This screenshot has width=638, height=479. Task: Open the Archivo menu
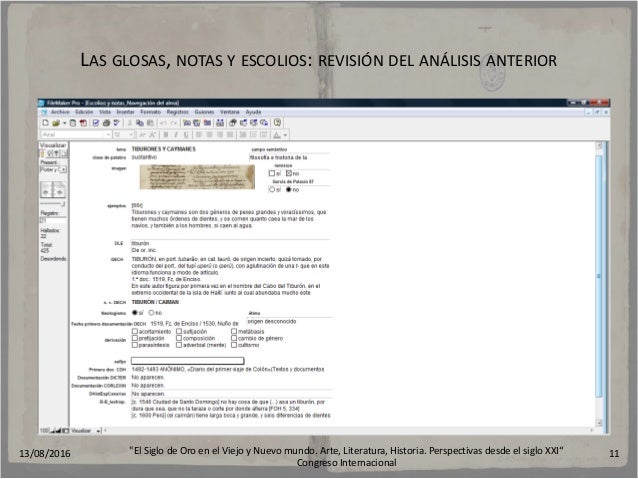tap(60, 112)
